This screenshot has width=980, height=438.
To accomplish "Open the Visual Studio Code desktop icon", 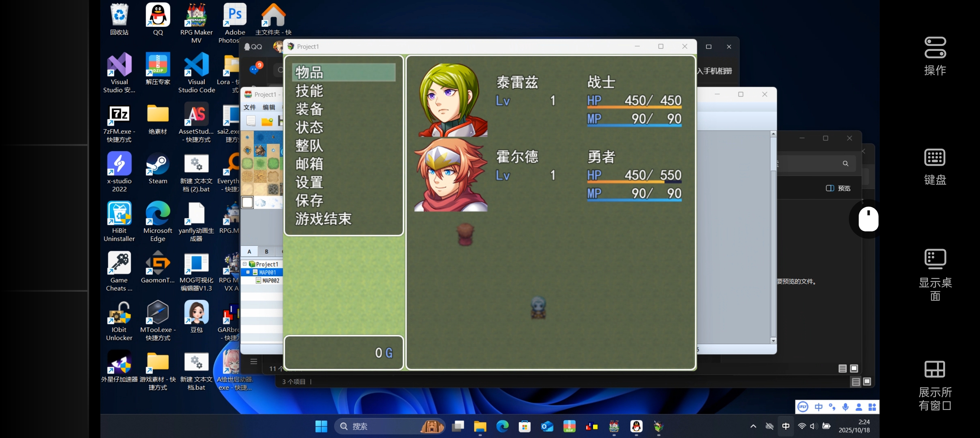I will [x=196, y=72].
